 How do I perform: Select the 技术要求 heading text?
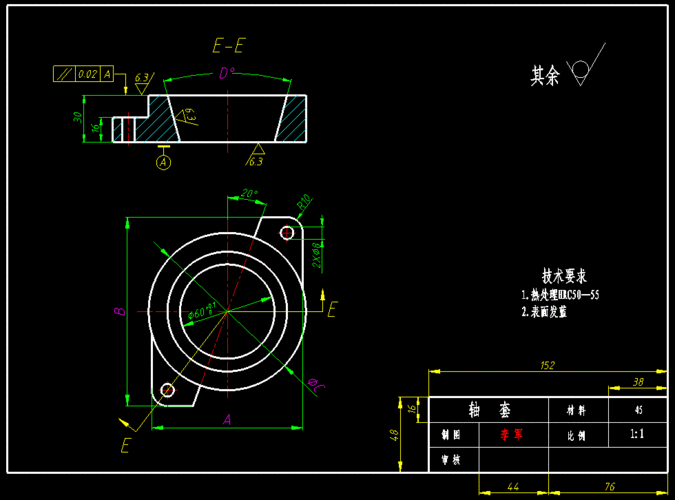[564, 275]
